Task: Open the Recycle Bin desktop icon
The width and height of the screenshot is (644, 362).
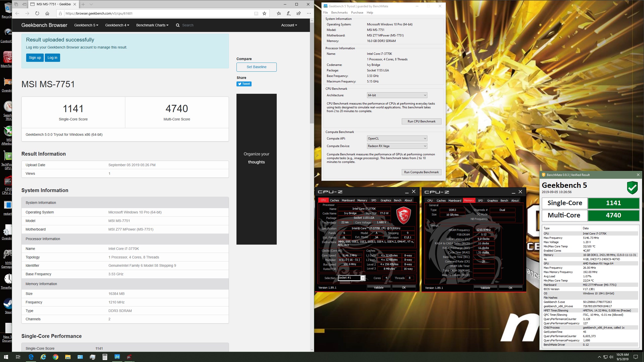Action: pyautogui.click(x=7, y=10)
